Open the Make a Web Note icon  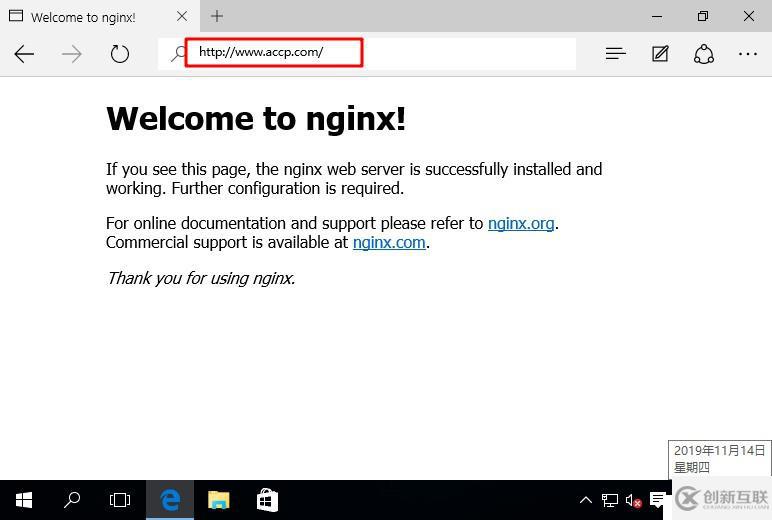(x=660, y=53)
